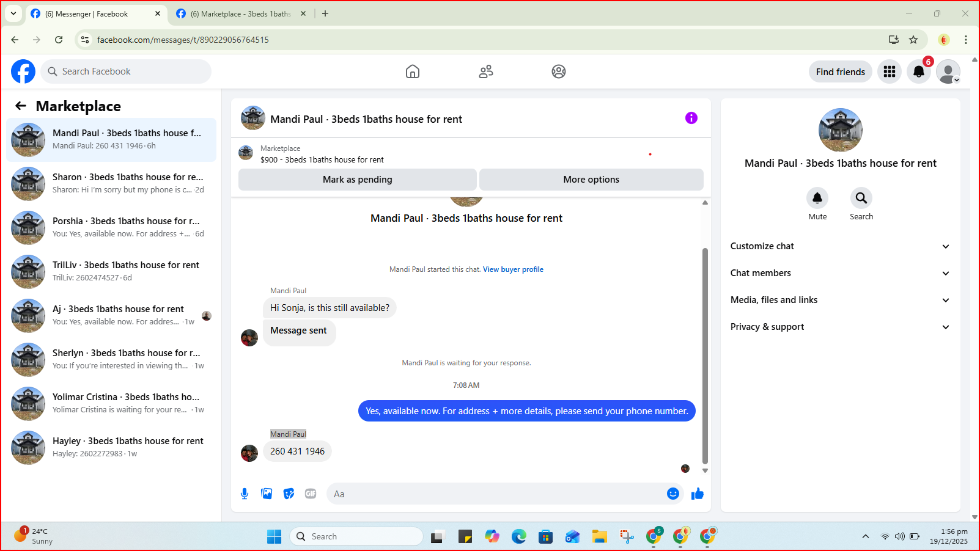Screen dimensions: 980x551
Task: Click the chat scrollbar thumb
Action: tap(705, 356)
